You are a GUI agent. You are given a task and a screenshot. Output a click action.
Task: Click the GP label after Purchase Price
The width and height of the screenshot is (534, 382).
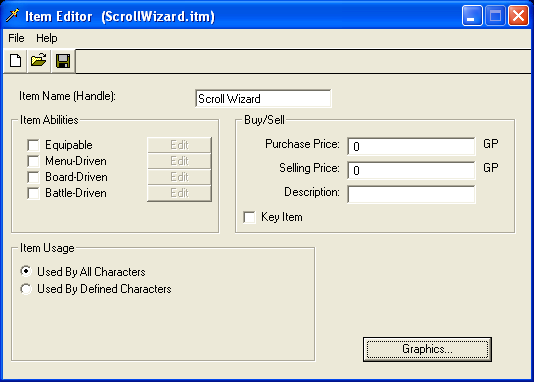[491, 144]
